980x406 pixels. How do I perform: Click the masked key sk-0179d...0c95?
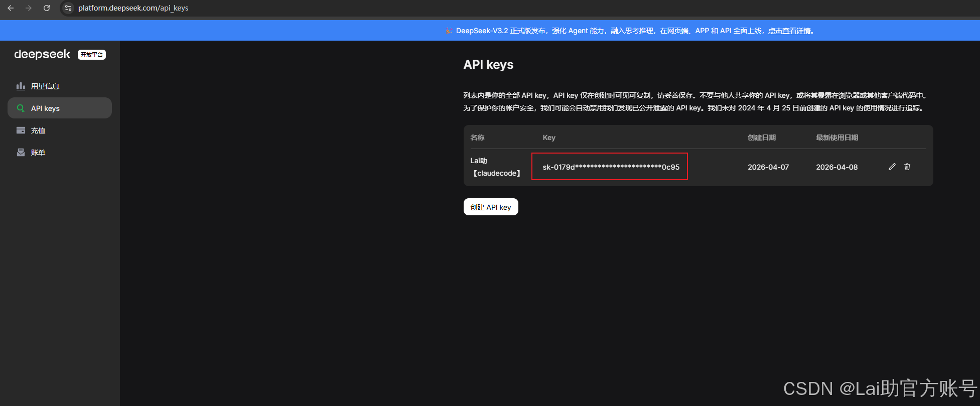point(611,167)
